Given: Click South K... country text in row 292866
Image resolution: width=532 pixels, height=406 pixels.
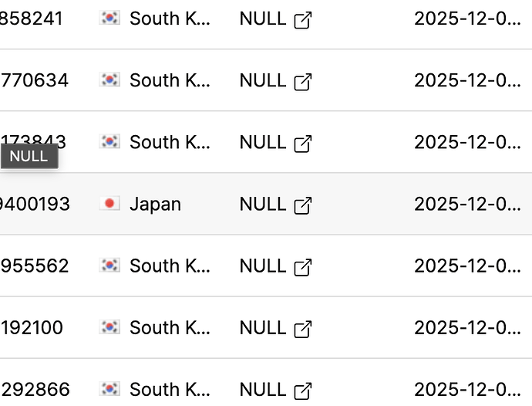Looking at the screenshot, I should tap(170, 389).
